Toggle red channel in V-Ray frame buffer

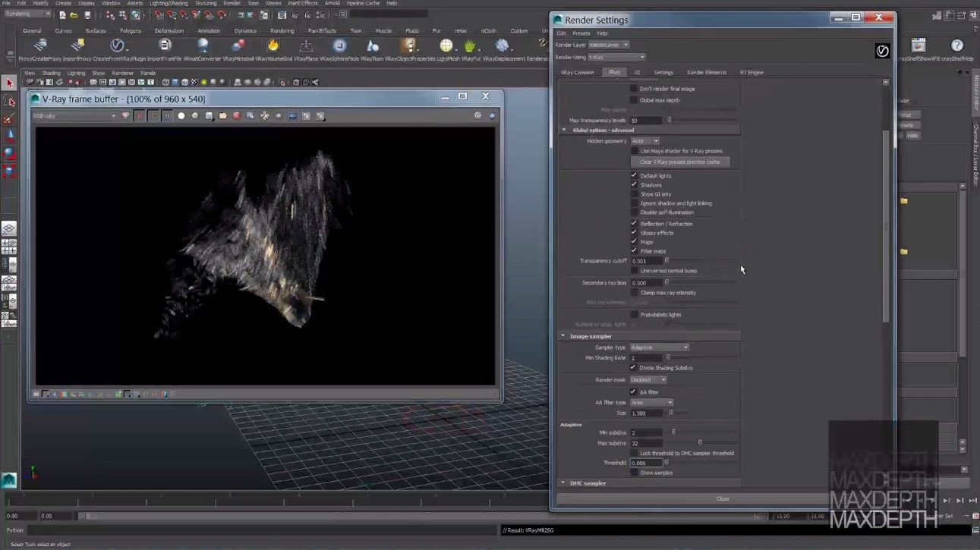click(140, 116)
